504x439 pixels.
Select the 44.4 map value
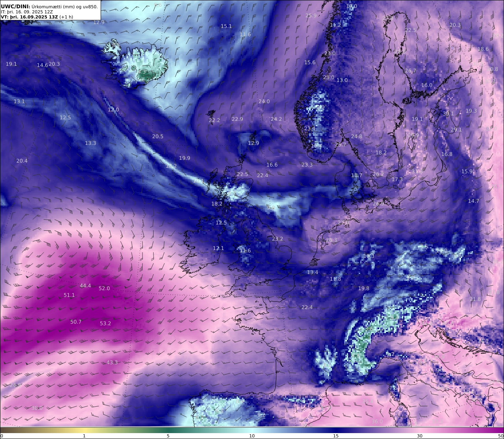pyautogui.click(x=85, y=285)
